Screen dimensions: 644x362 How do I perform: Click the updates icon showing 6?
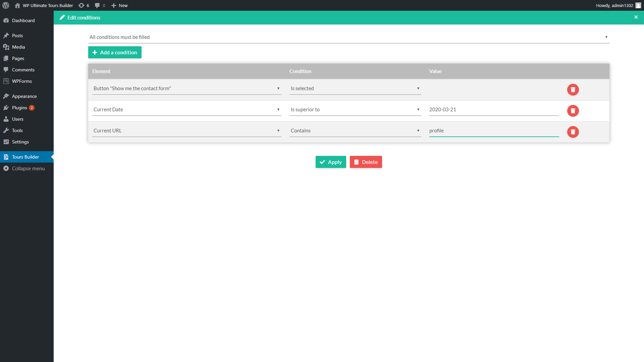(x=84, y=5)
